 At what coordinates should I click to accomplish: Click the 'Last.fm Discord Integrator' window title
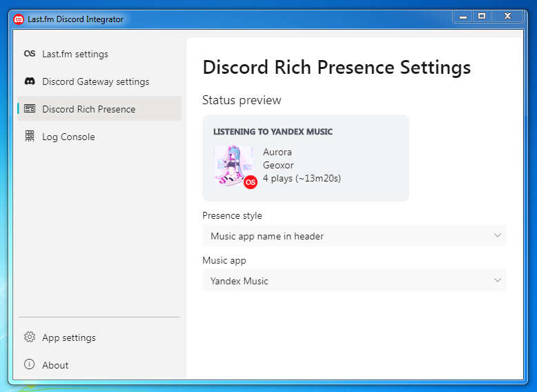pyautogui.click(x=75, y=19)
